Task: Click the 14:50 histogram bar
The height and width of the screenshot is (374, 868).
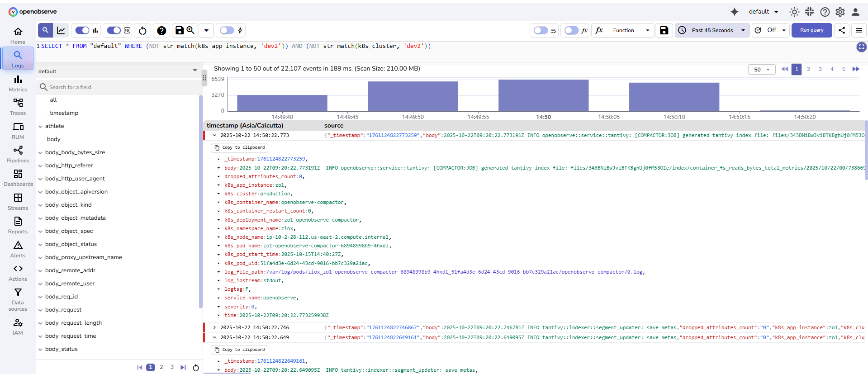Action: tap(543, 95)
